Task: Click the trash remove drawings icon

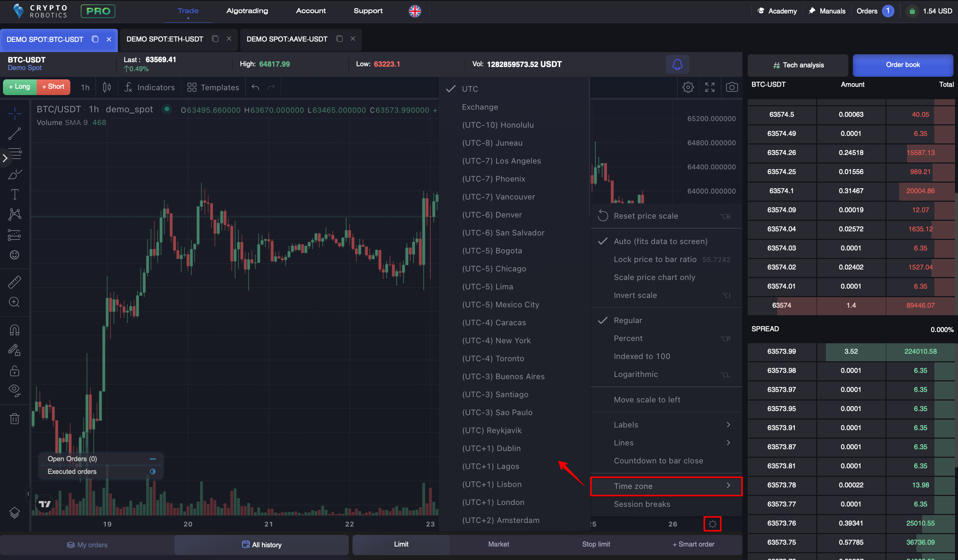Action: [15, 419]
